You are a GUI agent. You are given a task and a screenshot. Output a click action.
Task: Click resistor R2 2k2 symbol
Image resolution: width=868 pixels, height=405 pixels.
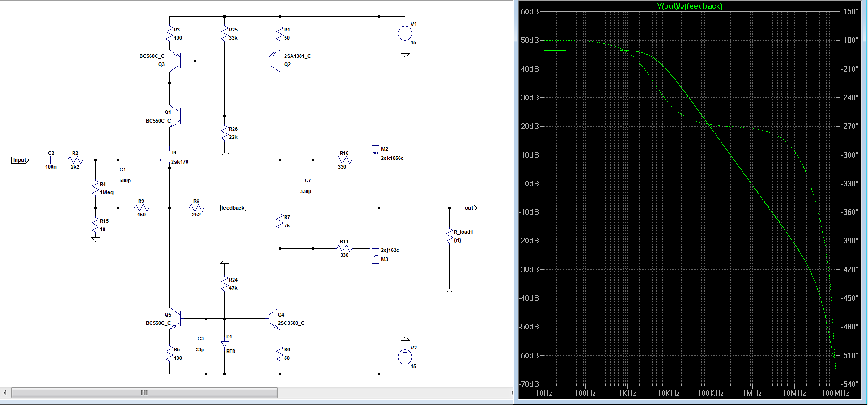[x=76, y=160]
